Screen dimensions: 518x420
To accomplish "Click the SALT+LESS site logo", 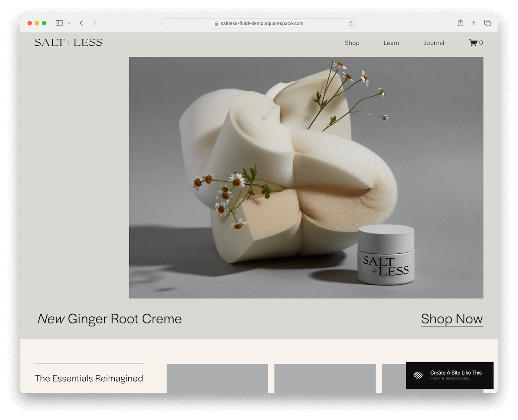I will pyautogui.click(x=68, y=42).
